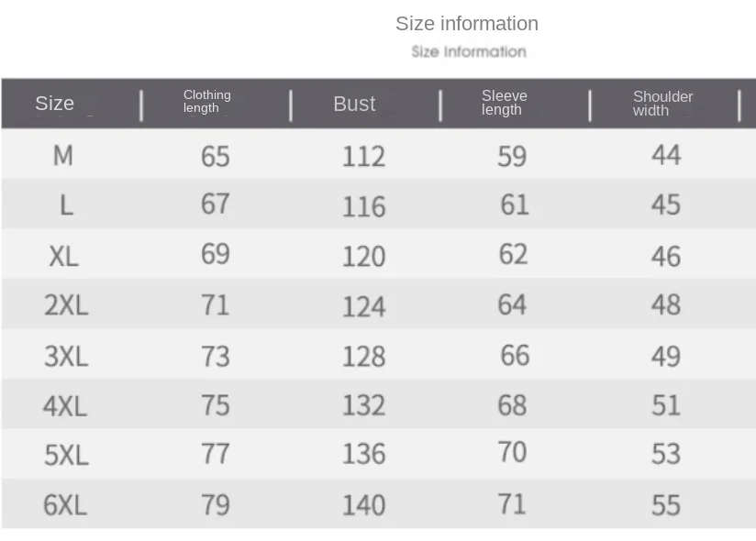Click the 'Size information' heading

(x=467, y=24)
